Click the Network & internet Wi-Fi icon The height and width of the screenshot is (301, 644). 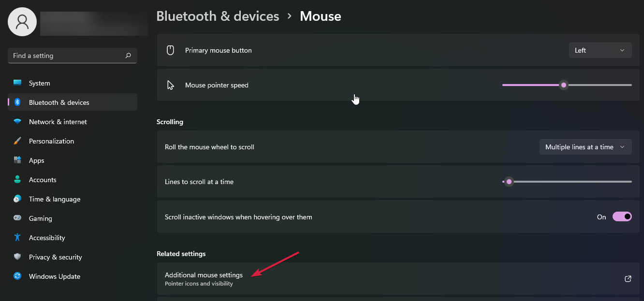pos(17,122)
